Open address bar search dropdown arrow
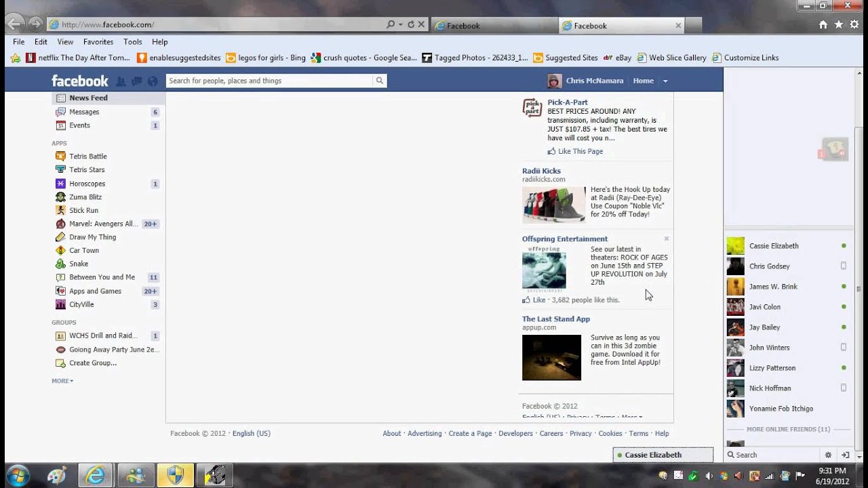This screenshot has height=488, width=868. coord(401,24)
